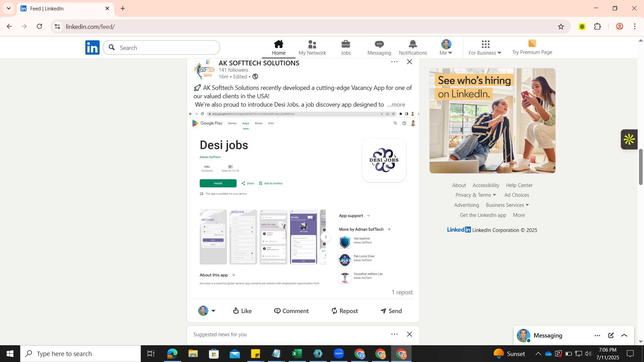Viewport: 644px width, 362px height.
Task: Open Messaging from top navigation
Action: pos(379,48)
